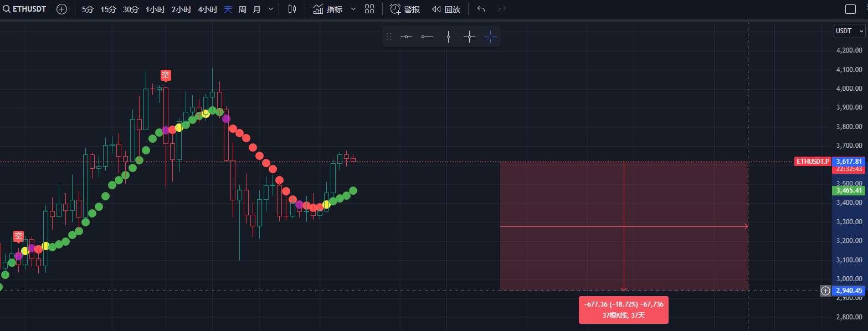Switch to the 15分 timeframe
The width and height of the screenshot is (868, 331).
click(108, 9)
